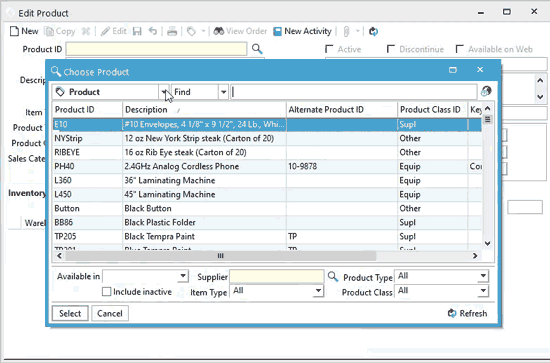Screen dimensions: 550x363
Task: Select the TP205 Black Tempra Paint row
Action: point(267,236)
